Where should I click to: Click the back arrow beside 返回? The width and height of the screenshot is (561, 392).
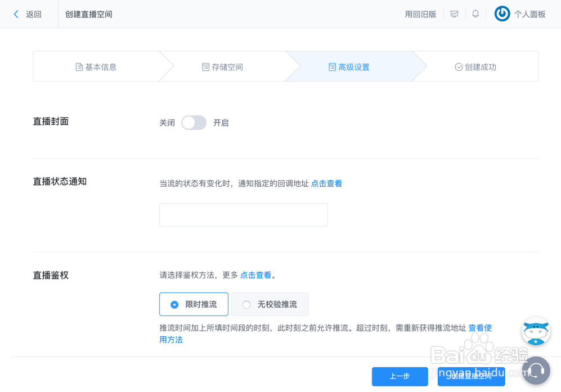point(16,14)
